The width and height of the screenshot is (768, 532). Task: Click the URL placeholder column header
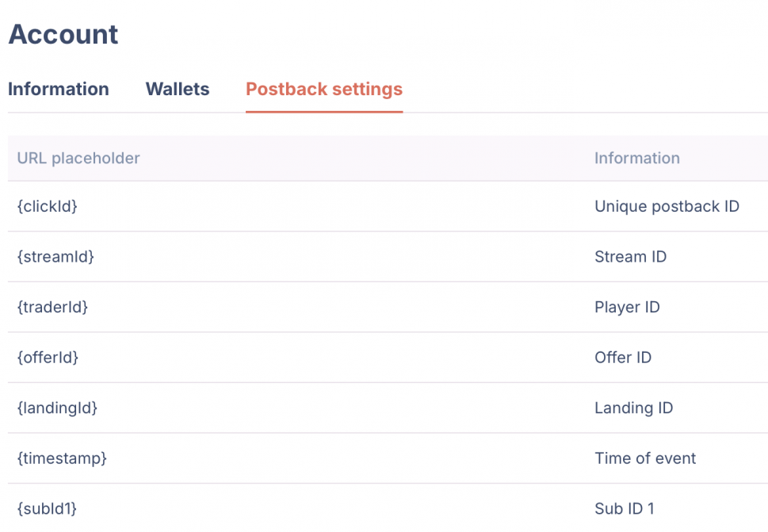[78, 159]
